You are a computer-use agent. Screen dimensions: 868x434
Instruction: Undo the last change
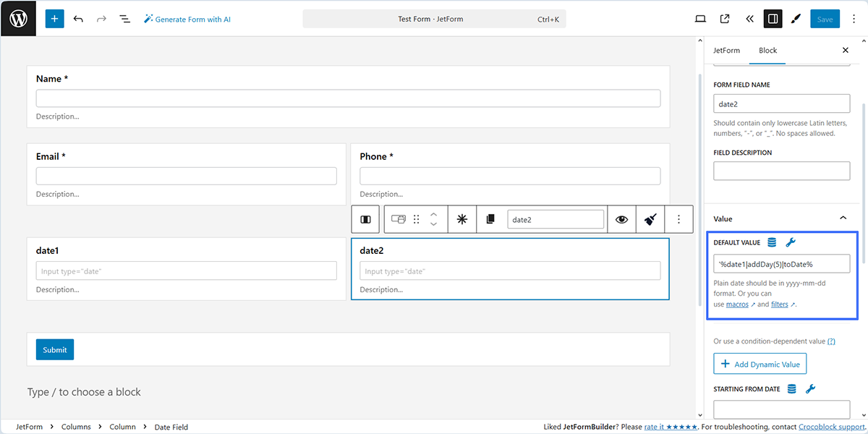coord(78,19)
